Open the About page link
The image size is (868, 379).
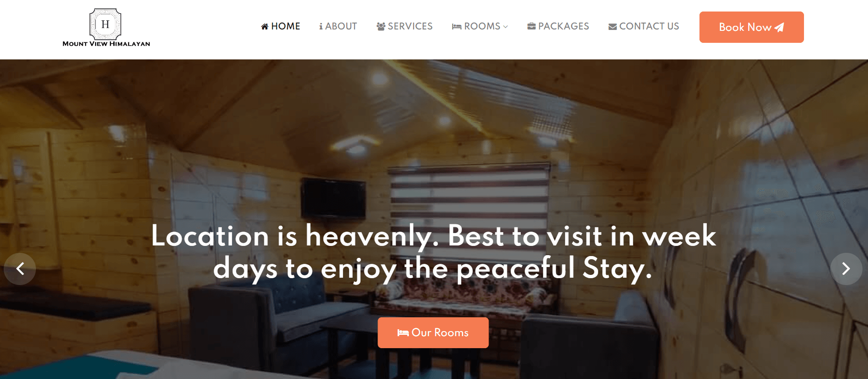tap(338, 26)
